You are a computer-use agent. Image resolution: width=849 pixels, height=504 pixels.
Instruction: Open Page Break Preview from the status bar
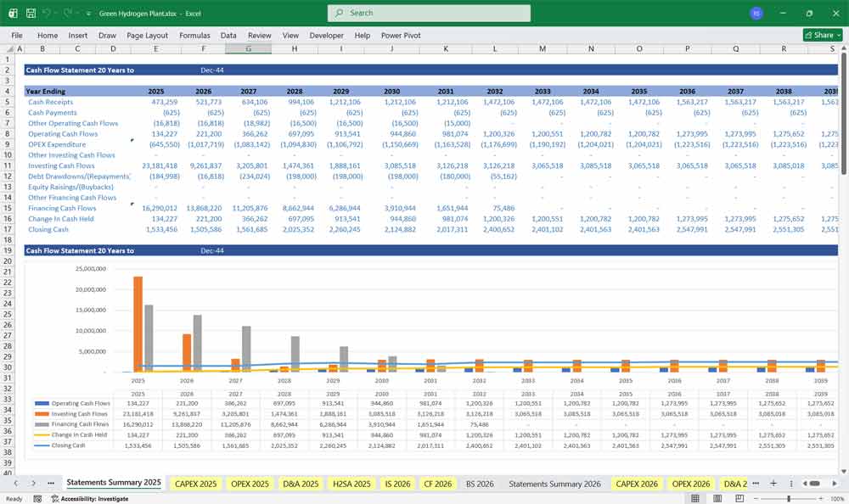click(739, 497)
